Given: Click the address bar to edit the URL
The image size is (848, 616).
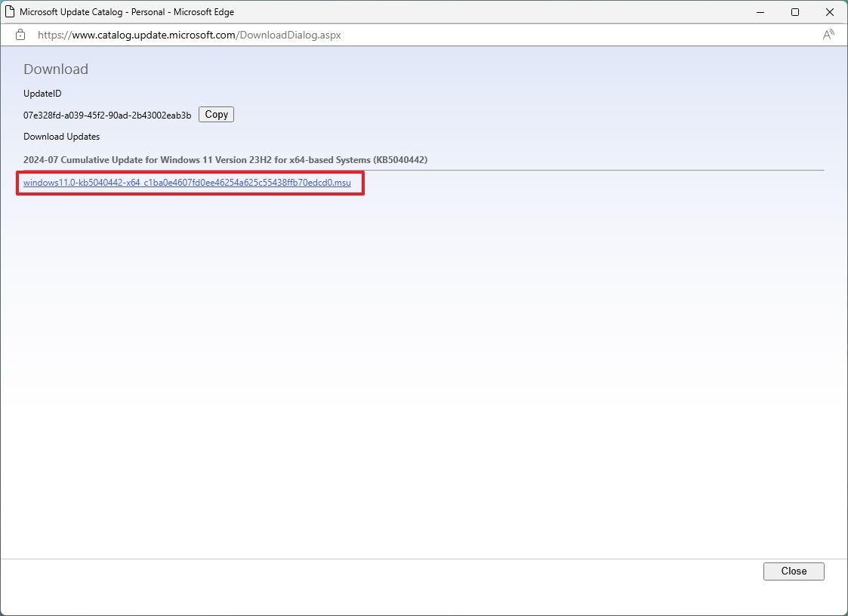Looking at the screenshot, I should [453, 35].
